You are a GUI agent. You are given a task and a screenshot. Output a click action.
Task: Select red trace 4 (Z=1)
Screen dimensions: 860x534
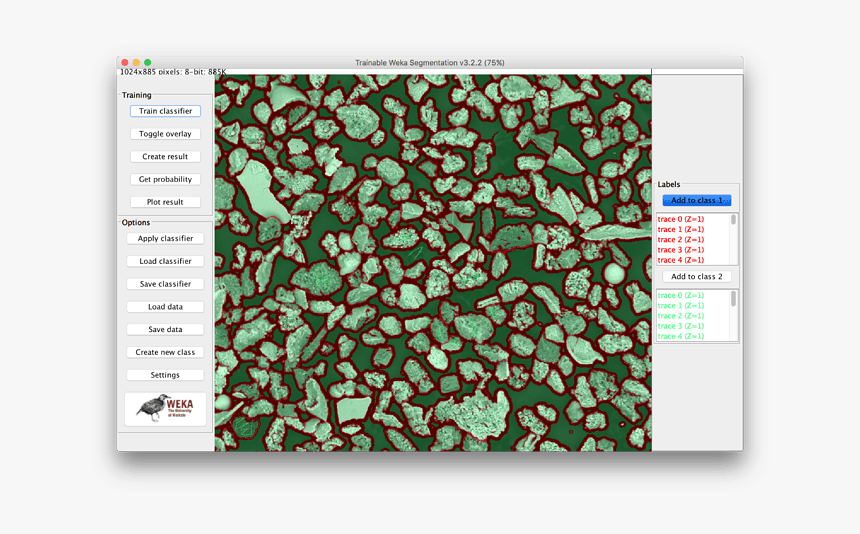coord(681,260)
